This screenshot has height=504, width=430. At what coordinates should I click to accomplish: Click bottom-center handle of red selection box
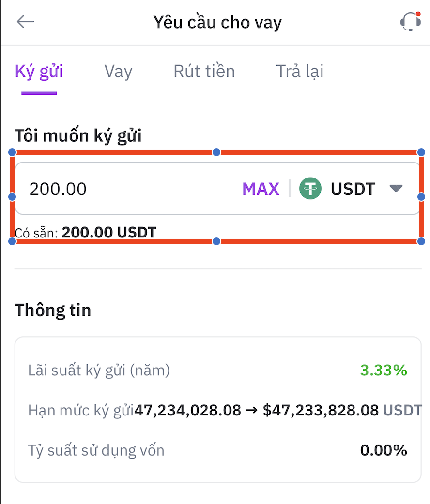[x=216, y=241]
